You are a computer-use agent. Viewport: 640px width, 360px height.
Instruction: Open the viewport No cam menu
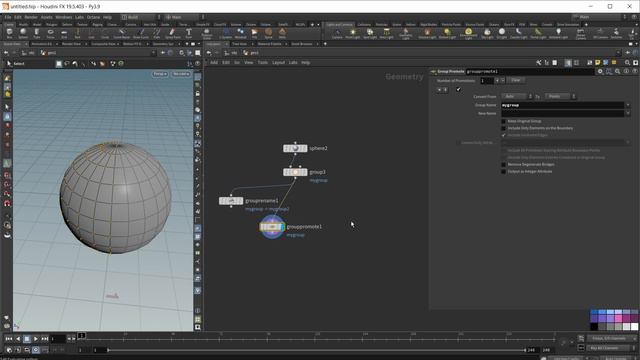[x=181, y=74]
